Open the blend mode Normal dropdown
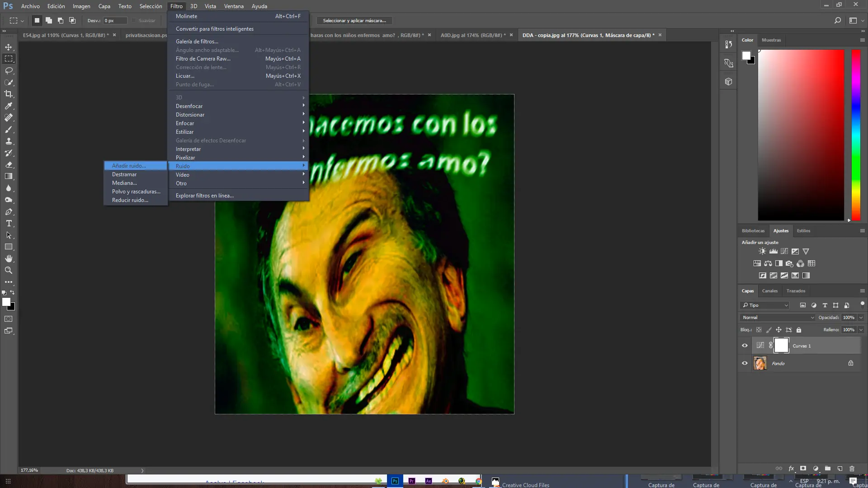This screenshot has height=488, width=868. 778,318
